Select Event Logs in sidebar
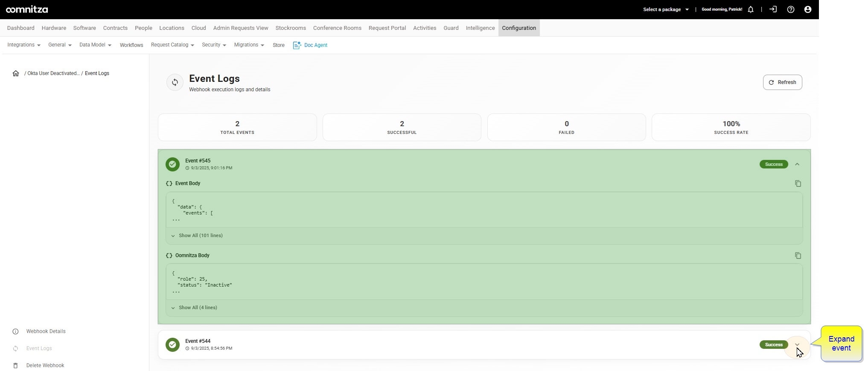868x371 pixels. click(x=39, y=348)
